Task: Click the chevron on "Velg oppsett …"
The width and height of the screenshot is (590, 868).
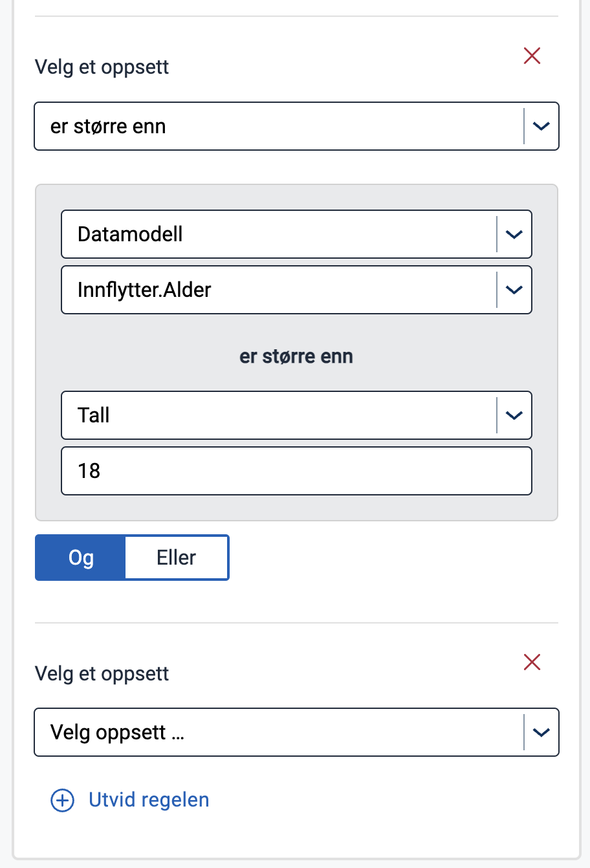Action: tap(541, 732)
